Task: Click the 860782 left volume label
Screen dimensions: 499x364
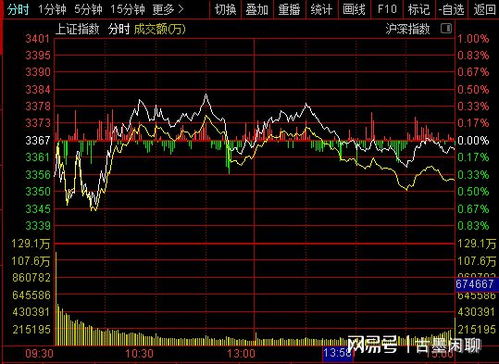Action: coord(31,277)
